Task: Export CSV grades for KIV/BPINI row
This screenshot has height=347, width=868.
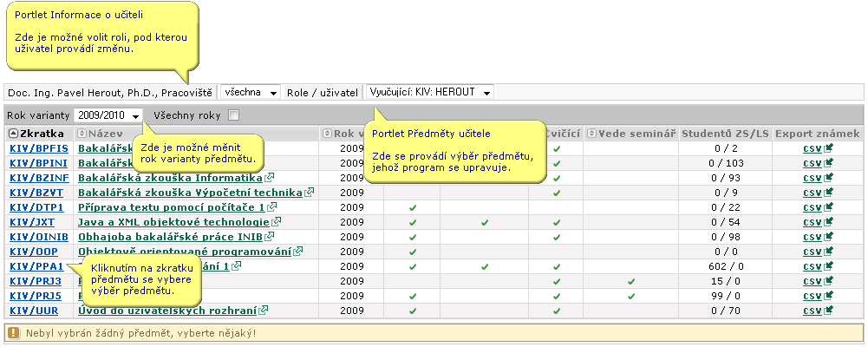Action: coord(818,163)
